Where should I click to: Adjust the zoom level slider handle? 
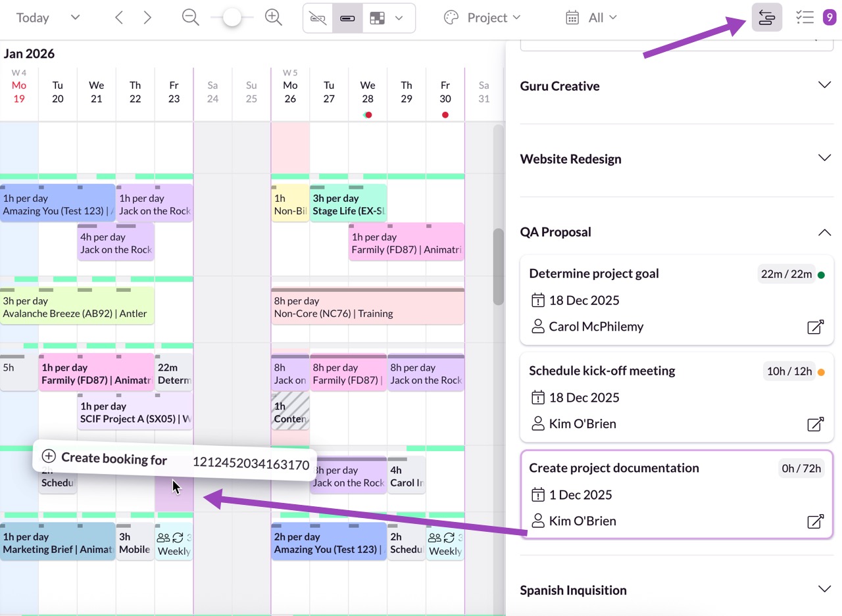point(232,18)
